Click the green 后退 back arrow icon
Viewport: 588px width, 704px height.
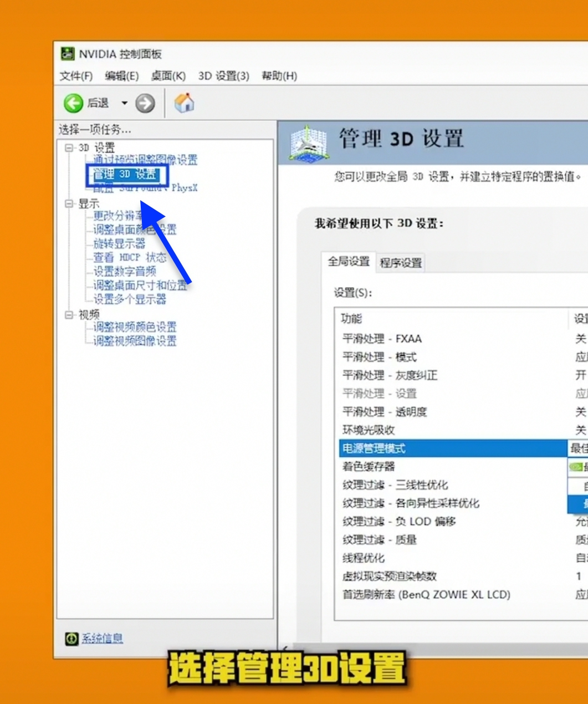point(72,103)
